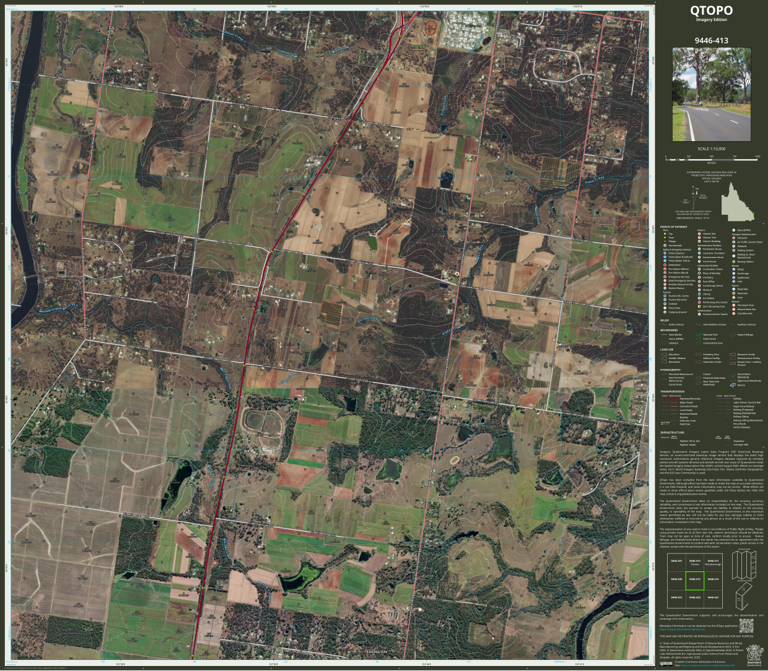768x671 pixels.
Task: Click the oval racetrack on the map
Action: coord(264,424)
